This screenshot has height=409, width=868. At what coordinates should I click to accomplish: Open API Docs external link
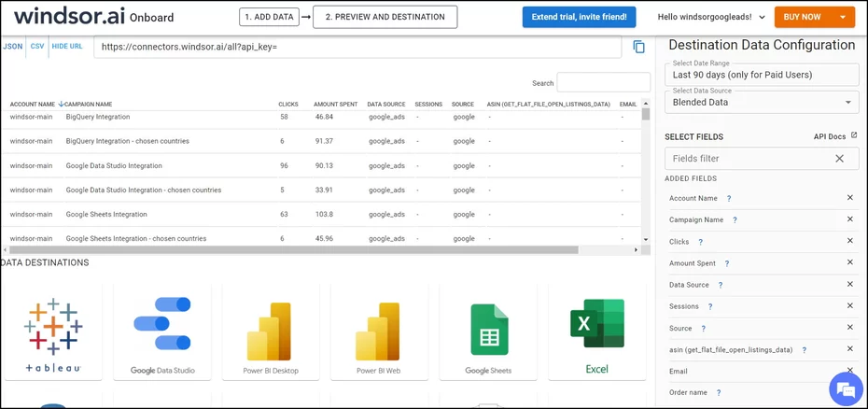pos(834,136)
